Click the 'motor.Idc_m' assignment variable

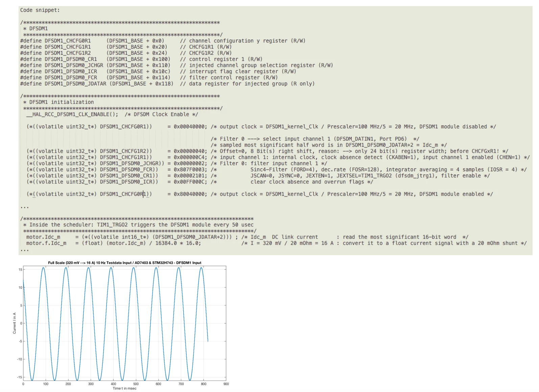pos(43,237)
